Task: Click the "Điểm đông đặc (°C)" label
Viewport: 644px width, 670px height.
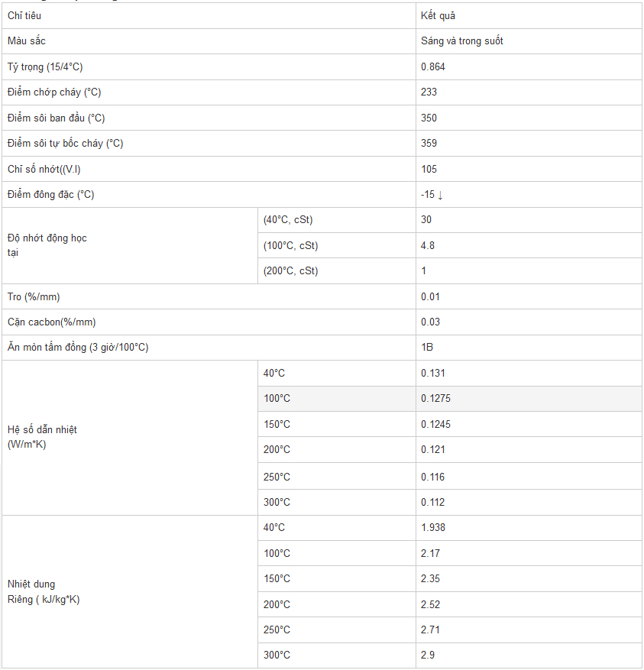Action: point(51,194)
